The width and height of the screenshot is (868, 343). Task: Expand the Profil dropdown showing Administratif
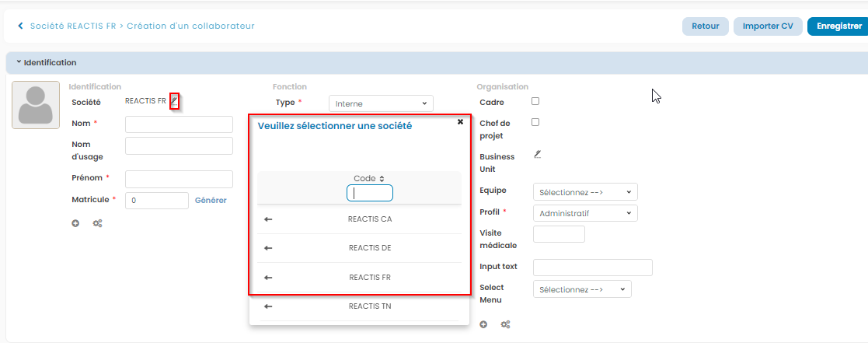(584, 213)
